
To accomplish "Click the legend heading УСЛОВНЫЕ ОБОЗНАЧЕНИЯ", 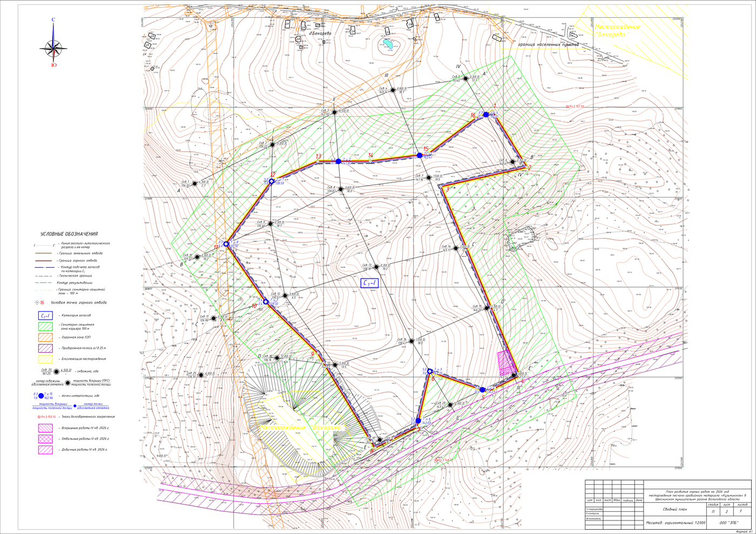I will [x=69, y=234].
